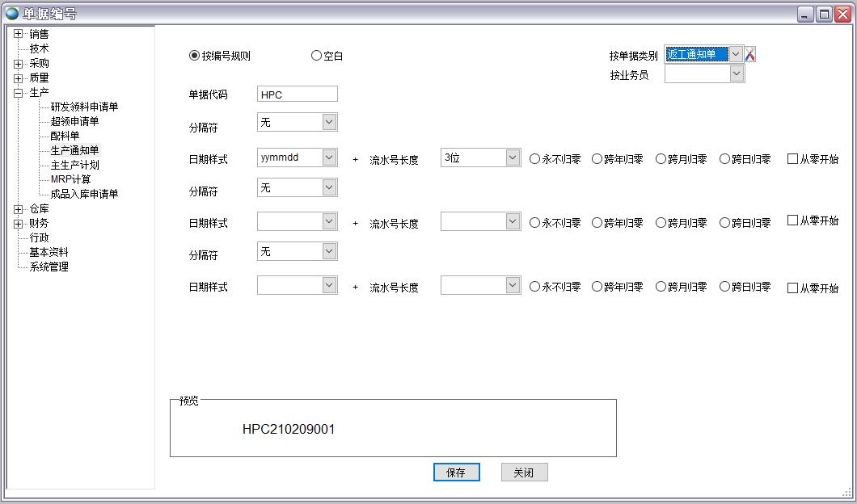Collapse the 生产 tree node

17,92
